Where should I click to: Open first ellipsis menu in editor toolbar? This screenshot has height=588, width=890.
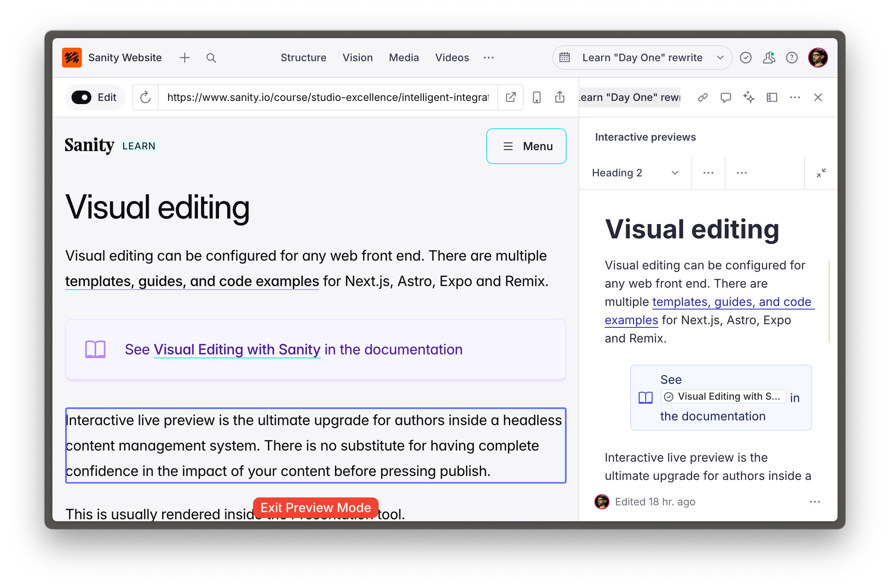click(x=708, y=173)
